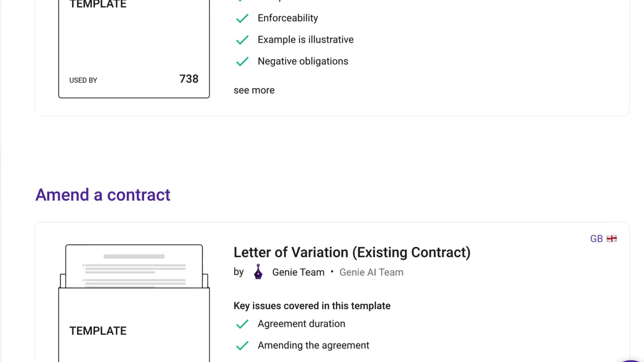Select the GB jurisdiction label
The width and height of the screenshot is (644, 362).
pos(596,239)
